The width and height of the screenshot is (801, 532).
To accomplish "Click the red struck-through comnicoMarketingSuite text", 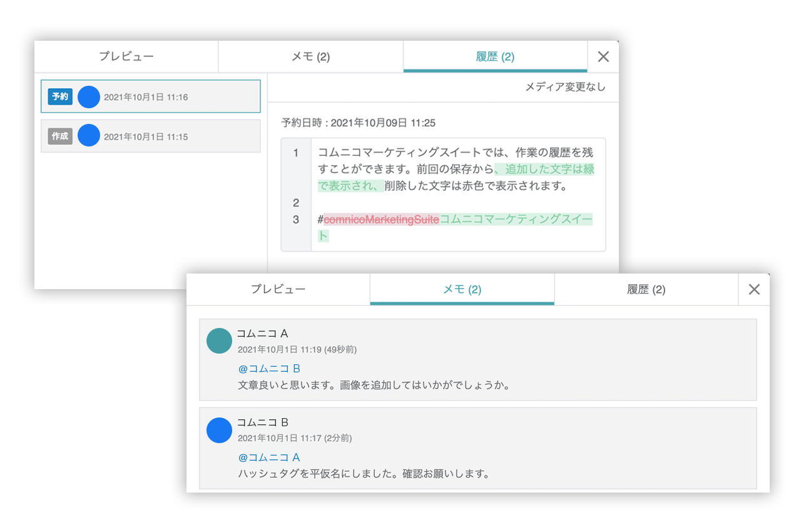I will [381, 220].
